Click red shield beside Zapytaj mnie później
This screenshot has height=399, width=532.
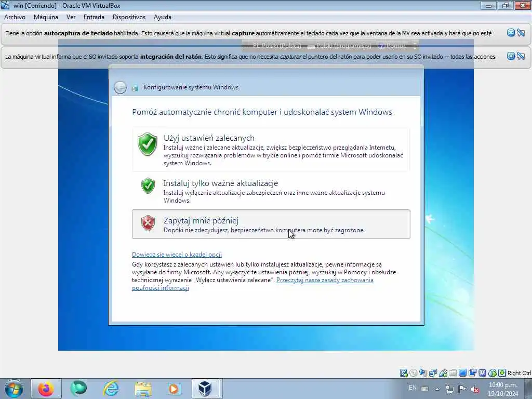(x=148, y=223)
